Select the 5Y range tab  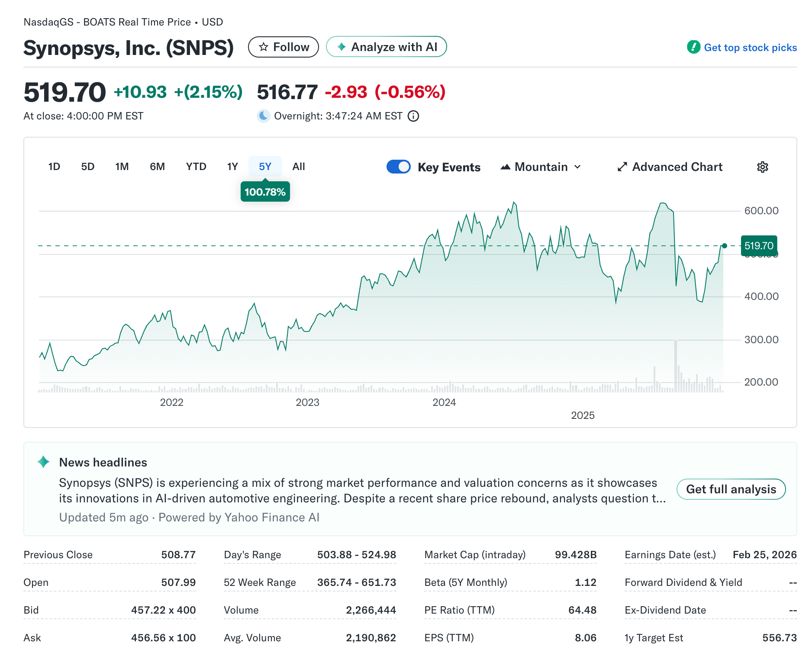point(265,167)
